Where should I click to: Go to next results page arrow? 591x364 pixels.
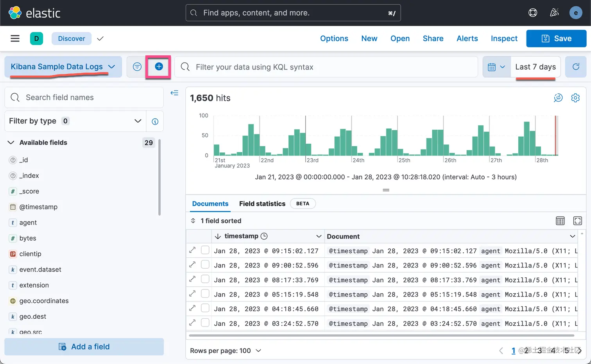tap(579, 351)
